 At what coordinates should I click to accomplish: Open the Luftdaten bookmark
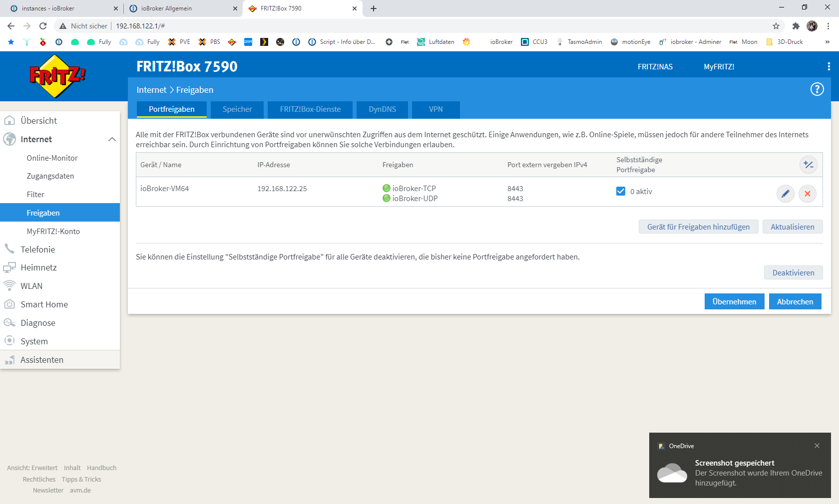point(435,42)
